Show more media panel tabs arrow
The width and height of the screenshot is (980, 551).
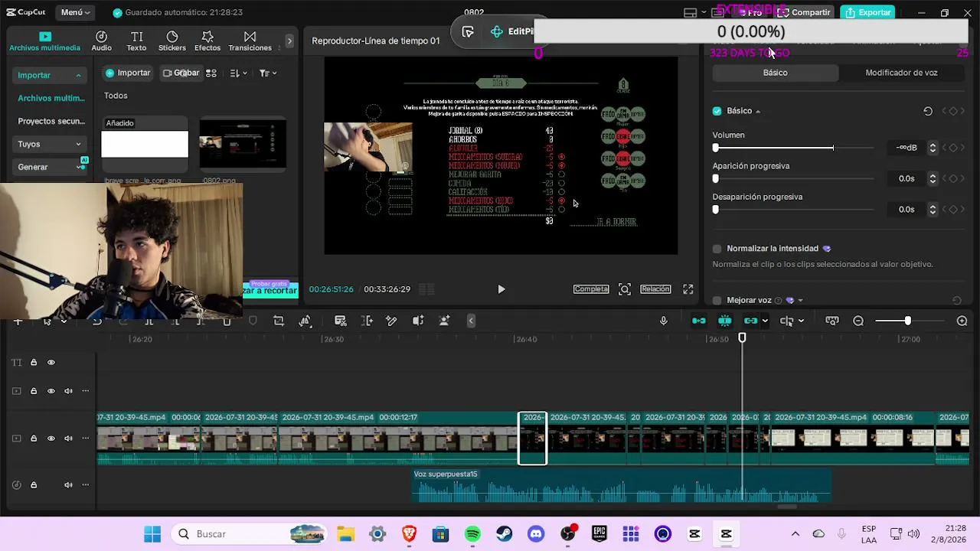tap(289, 41)
